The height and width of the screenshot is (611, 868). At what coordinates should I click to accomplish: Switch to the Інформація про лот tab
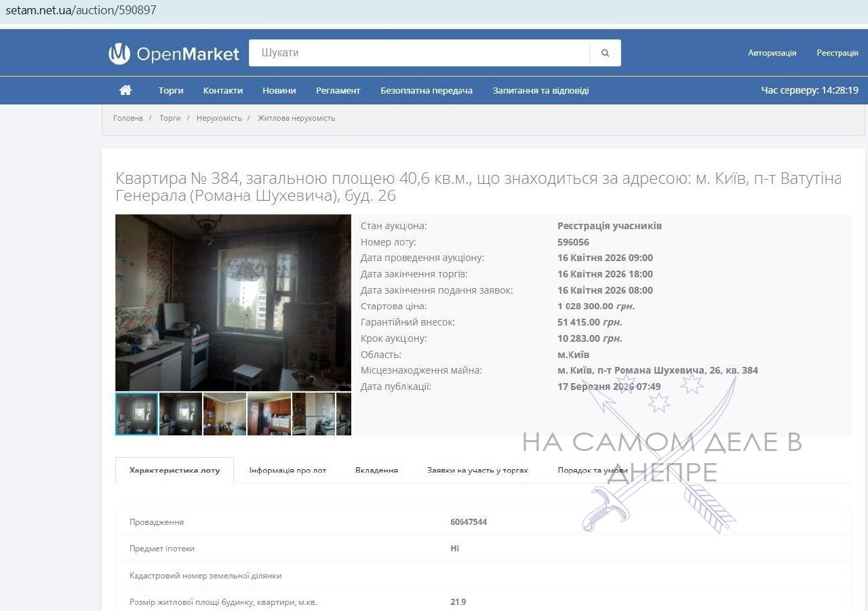288,470
